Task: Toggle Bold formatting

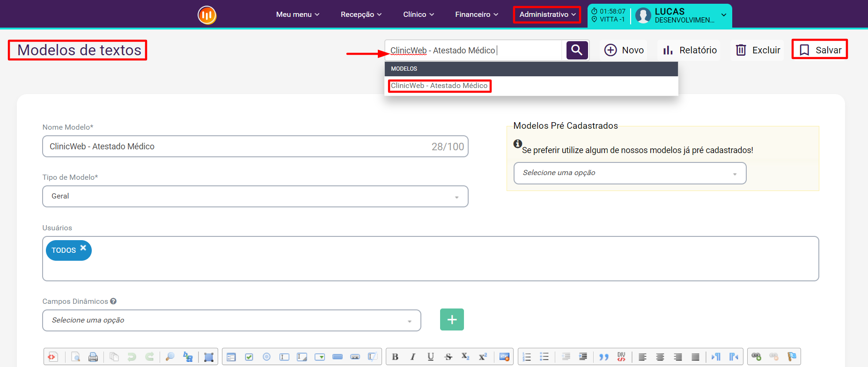Action: point(395,357)
